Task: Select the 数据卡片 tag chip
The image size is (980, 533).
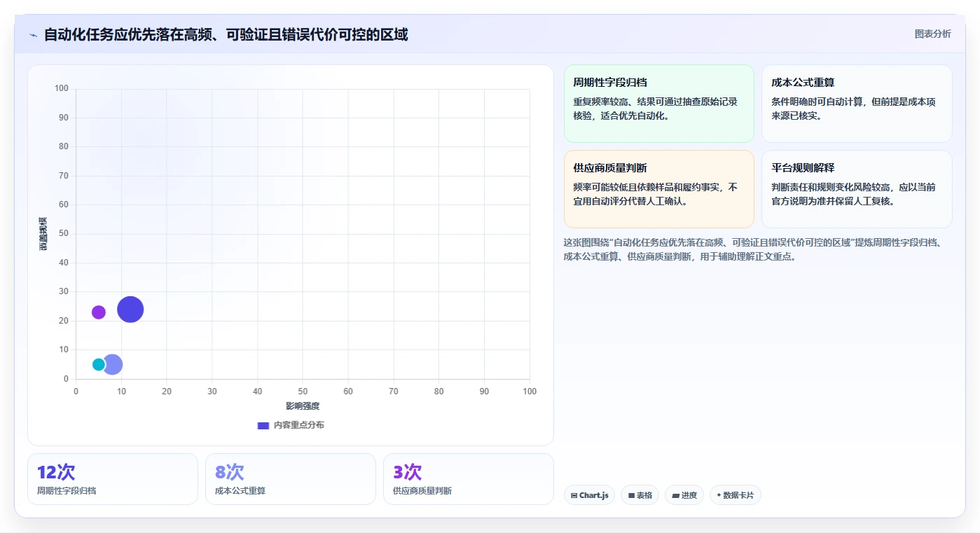Action: coord(735,495)
